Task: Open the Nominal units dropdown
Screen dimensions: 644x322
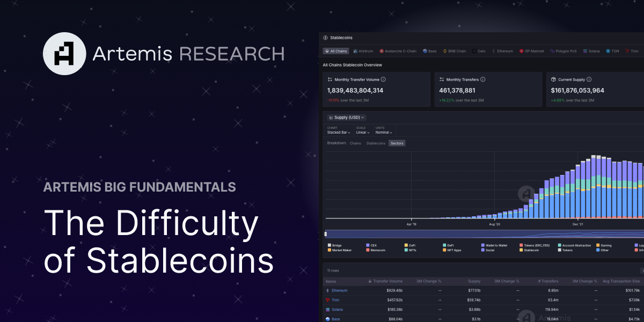Action: (384, 132)
